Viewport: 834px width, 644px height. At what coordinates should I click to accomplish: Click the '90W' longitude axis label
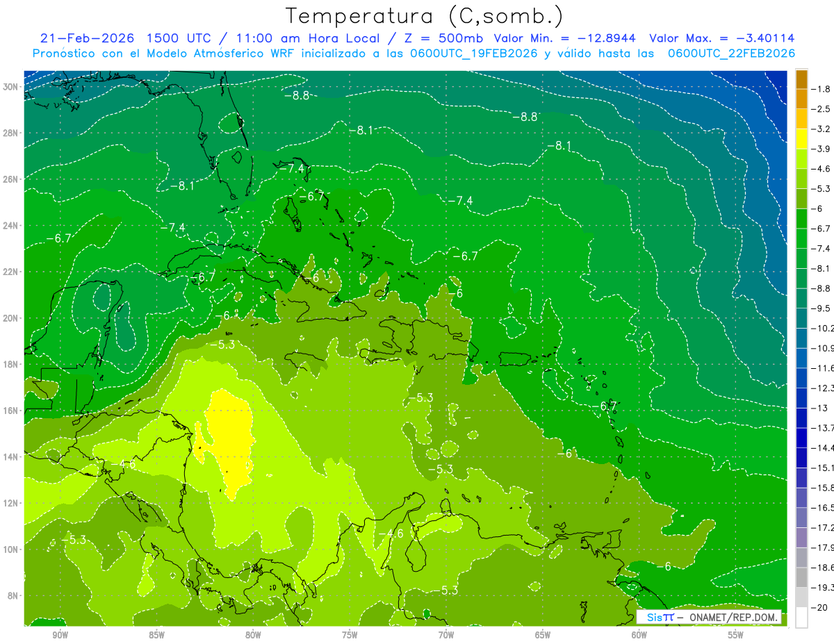tap(60, 635)
